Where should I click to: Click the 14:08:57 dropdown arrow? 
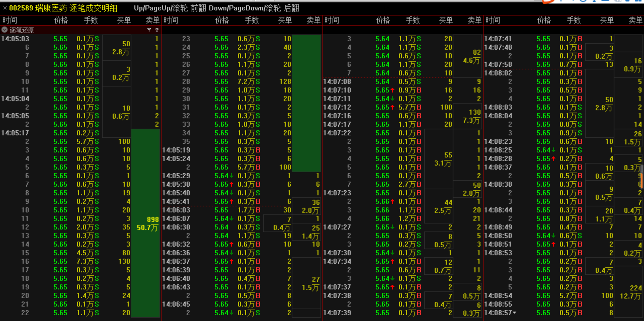click(x=515, y=313)
